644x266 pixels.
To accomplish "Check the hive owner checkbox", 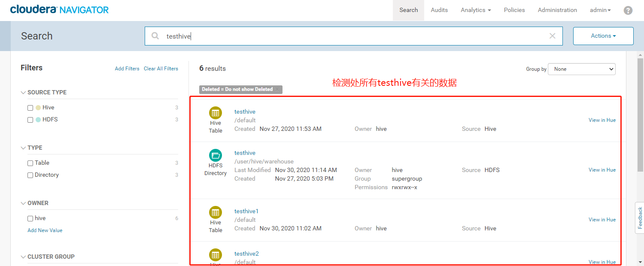I will 30,218.
